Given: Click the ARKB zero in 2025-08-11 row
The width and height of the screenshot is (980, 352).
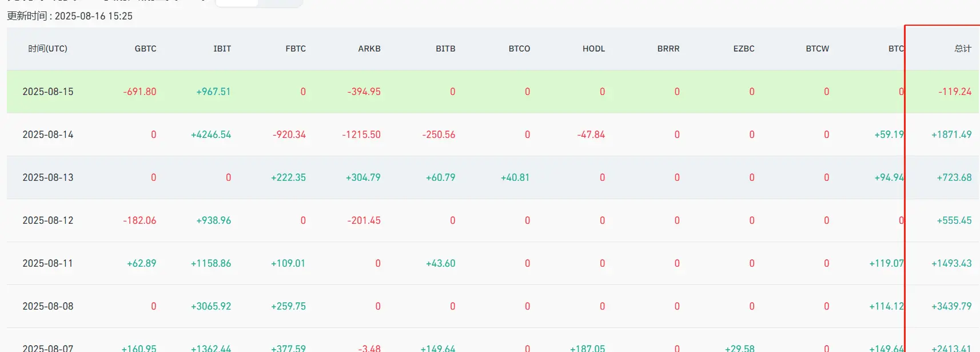Looking at the screenshot, I should 378,263.
